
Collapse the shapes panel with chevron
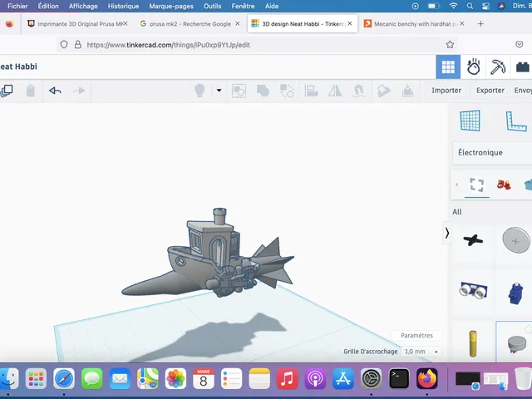[447, 233]
